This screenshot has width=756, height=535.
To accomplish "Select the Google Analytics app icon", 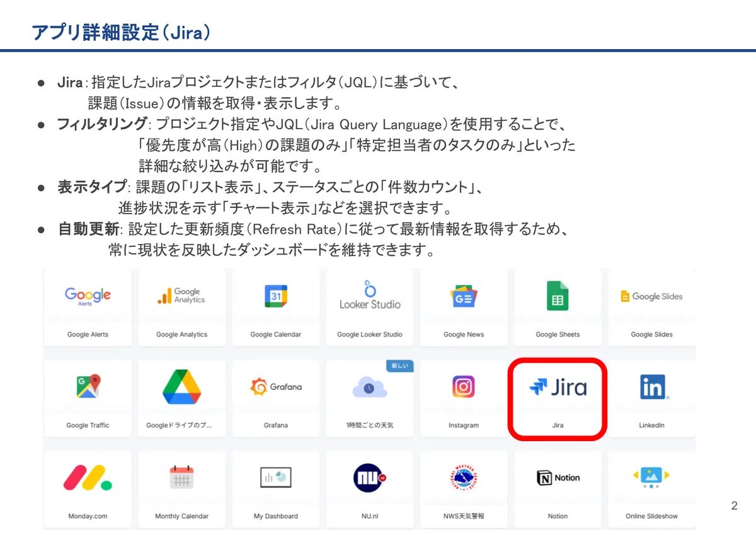I will pos(181,296).
